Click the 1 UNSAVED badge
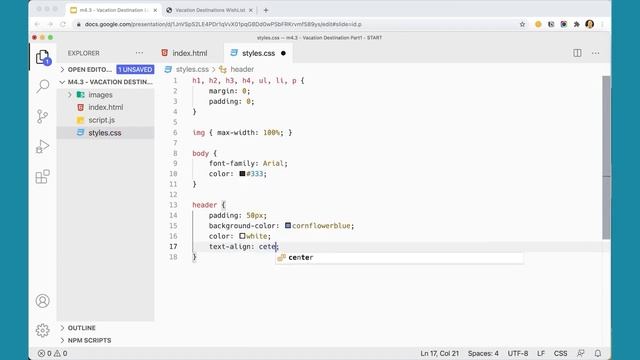 pos(135,69)
